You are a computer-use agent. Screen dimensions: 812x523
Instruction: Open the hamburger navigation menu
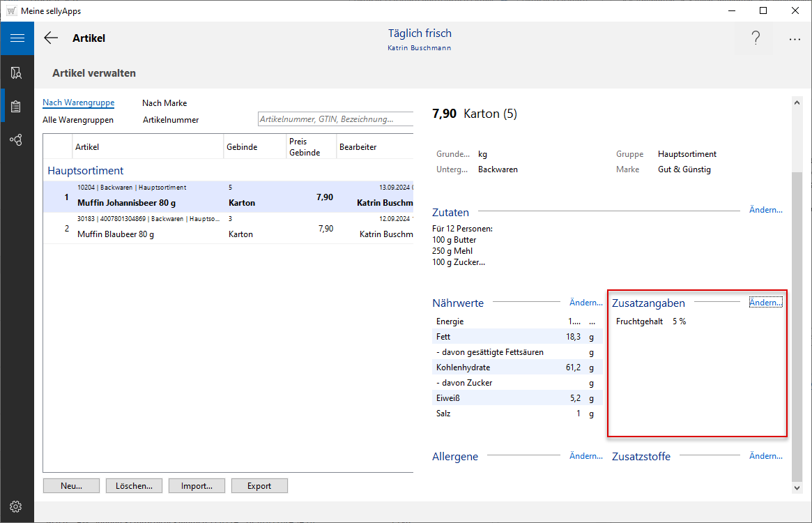(17, 38)
